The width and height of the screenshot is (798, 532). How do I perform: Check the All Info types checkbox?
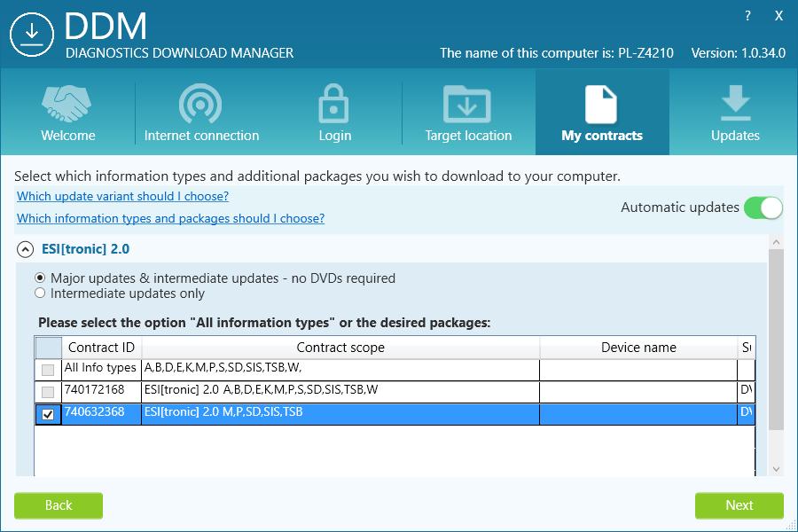coord(48,370)
